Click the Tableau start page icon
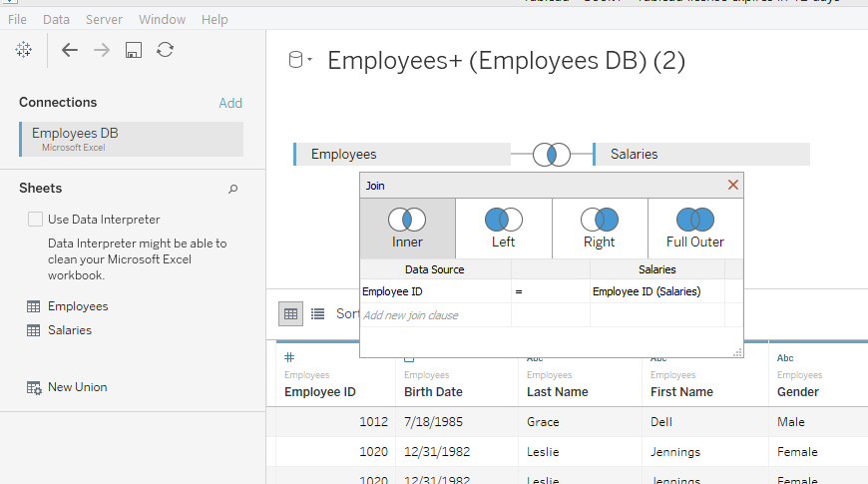 point(23,50)
